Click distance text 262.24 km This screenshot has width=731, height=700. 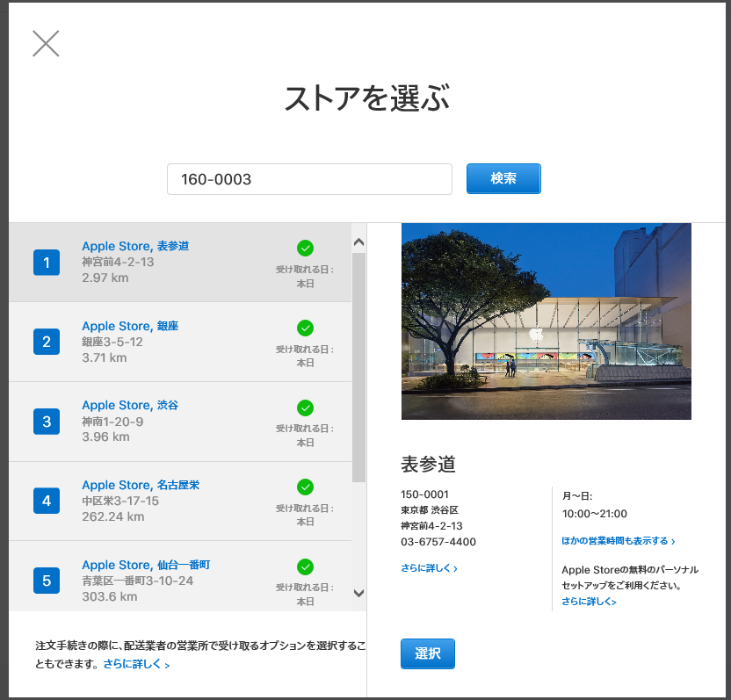pos(112,516)
